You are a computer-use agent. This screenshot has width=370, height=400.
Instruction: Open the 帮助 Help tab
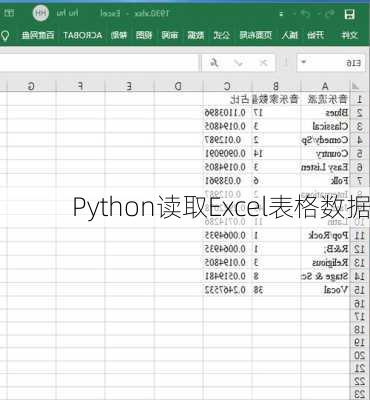point(119,35)
